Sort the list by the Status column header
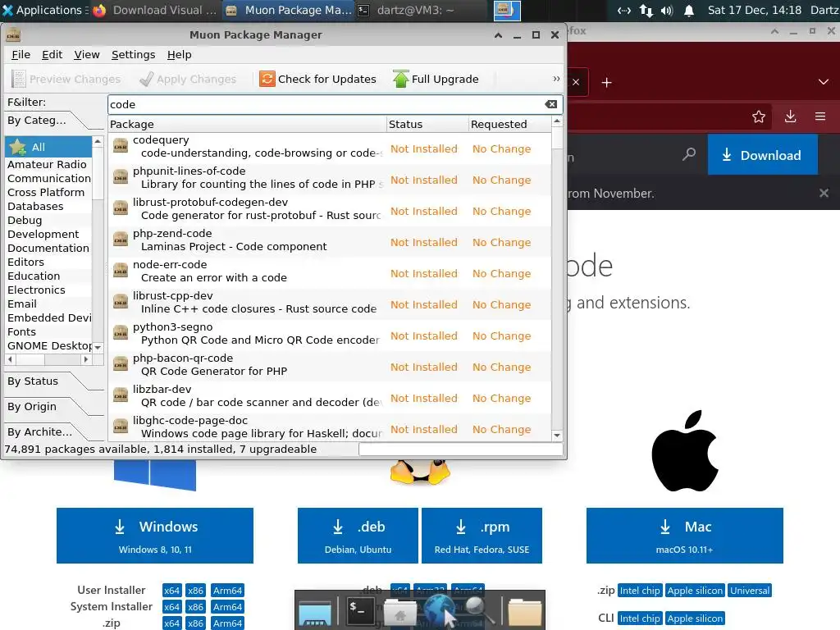The image size is (840, 630). pyautogui.click(x=427, y=125)
